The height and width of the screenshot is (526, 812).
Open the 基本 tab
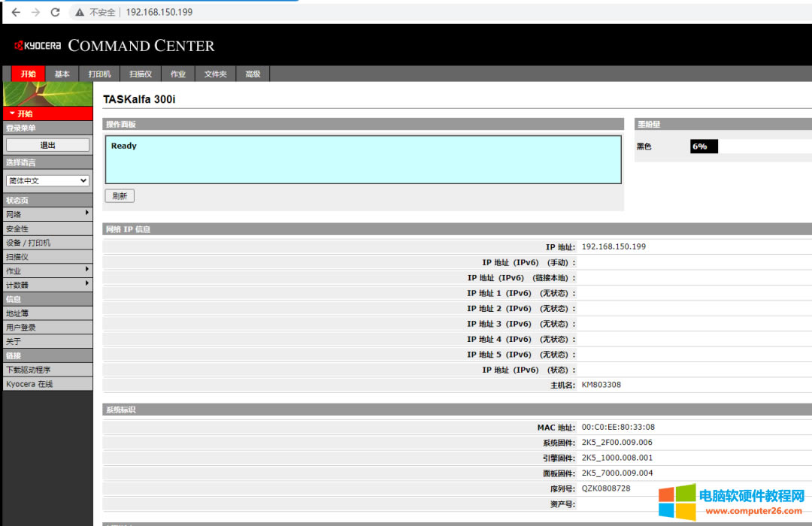pyautogui.click(x=62, y=74)
